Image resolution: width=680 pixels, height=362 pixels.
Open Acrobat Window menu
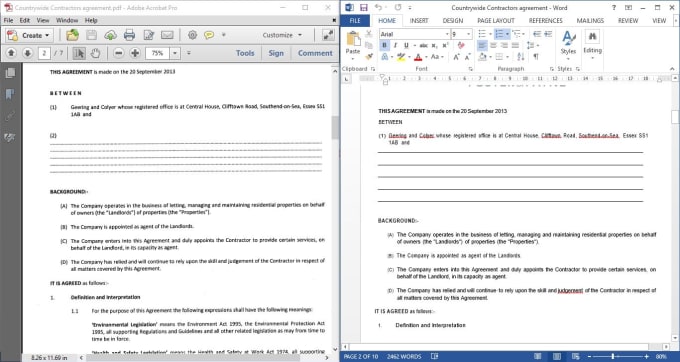point(67,20)
